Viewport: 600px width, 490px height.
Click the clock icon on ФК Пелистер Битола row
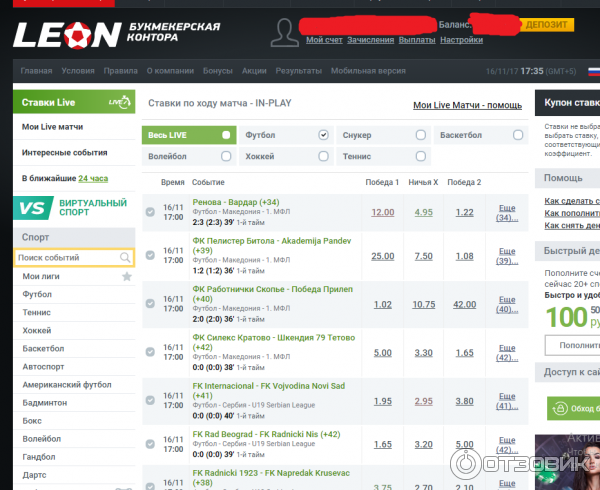[150, 256]
